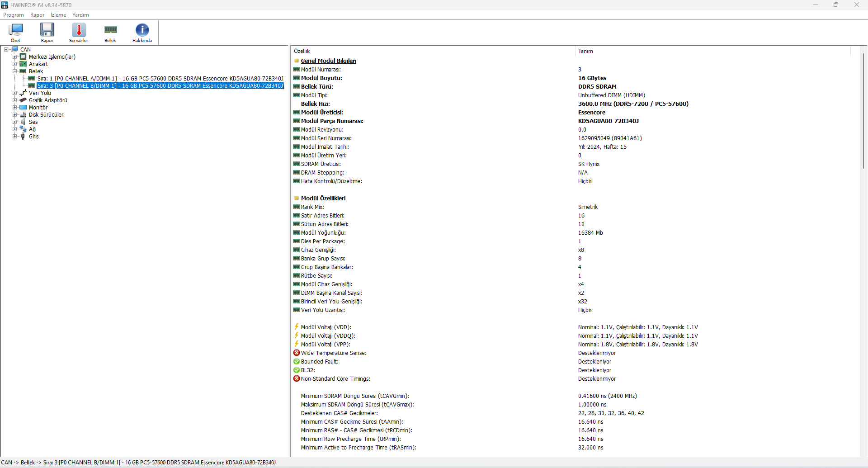Expand the Ses tree node
This screenshot has height=468, width=868.
click(x=14, y=122)
